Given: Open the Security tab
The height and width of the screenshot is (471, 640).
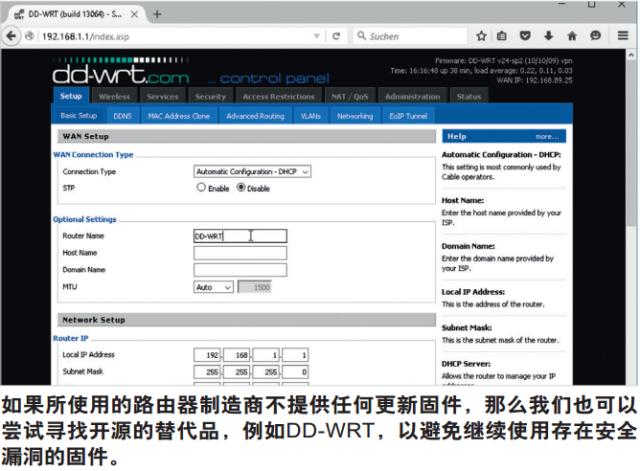Looking at the screenshot, I should coord(210,96).
